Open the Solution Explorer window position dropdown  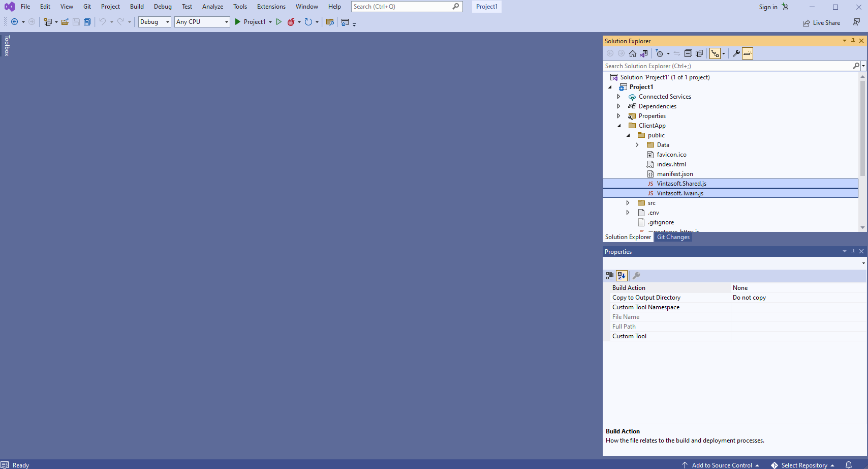pyautogui.click(x=845, y=41)
